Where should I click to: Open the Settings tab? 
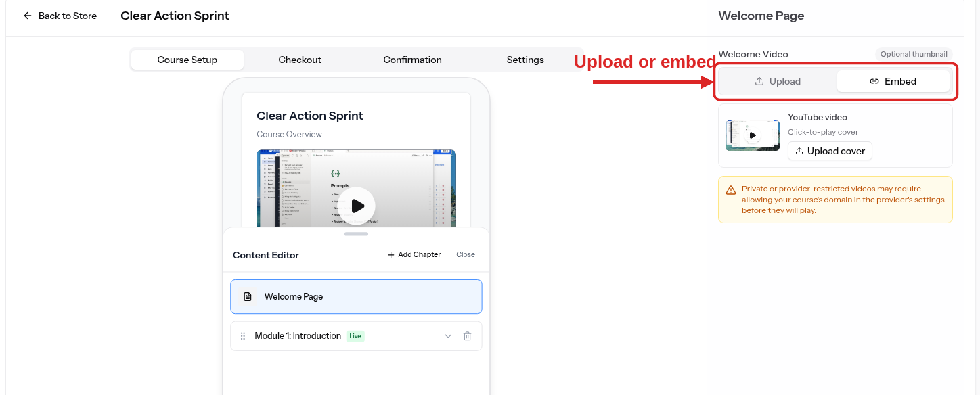pyautogui.click(x=525, y=60)
